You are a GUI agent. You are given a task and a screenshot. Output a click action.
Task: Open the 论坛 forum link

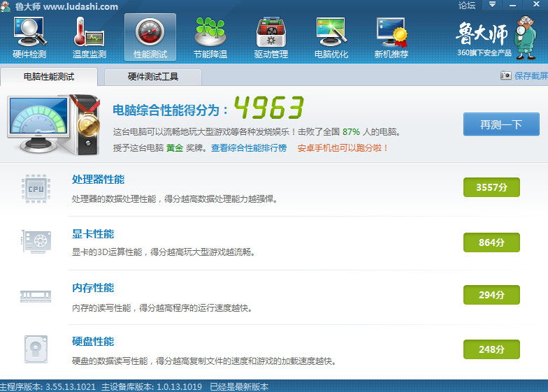(467, 6)
